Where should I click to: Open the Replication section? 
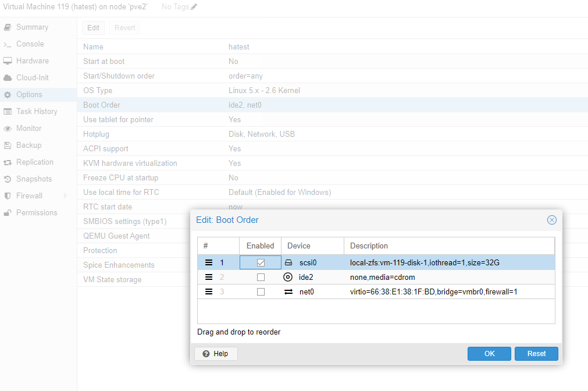(x=38, y=162)
